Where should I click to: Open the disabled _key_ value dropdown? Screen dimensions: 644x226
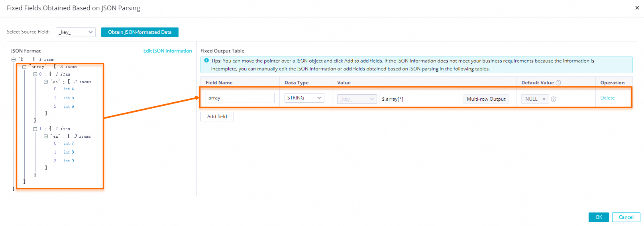[357, 99]
